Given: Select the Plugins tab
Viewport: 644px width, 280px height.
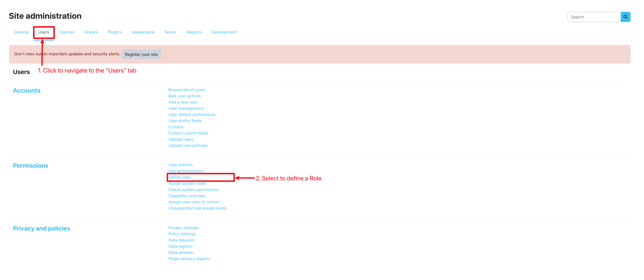Looking at the screenshot, I should point(114,32).
